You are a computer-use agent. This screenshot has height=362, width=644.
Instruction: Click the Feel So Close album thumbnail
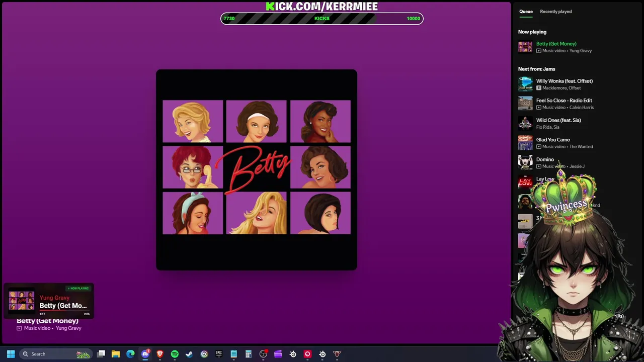pyautogui.click(x=525, y=104)
